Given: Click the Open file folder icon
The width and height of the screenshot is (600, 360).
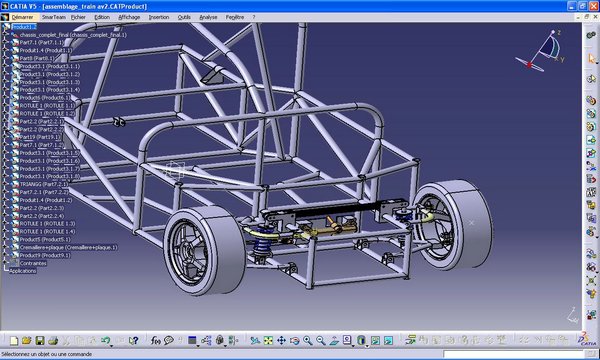Looking at the screenshot, I should point(26,340).
